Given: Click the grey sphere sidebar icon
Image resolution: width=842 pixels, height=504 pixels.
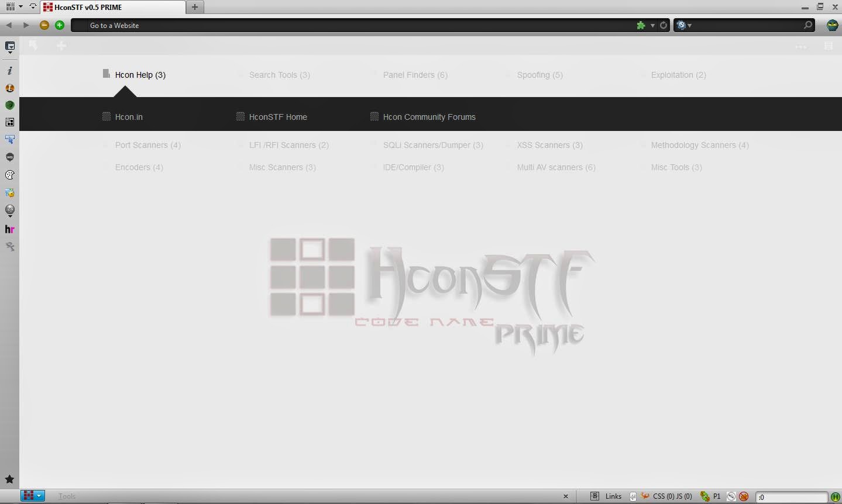Looking at the screenshot, I should pos(10,210).
